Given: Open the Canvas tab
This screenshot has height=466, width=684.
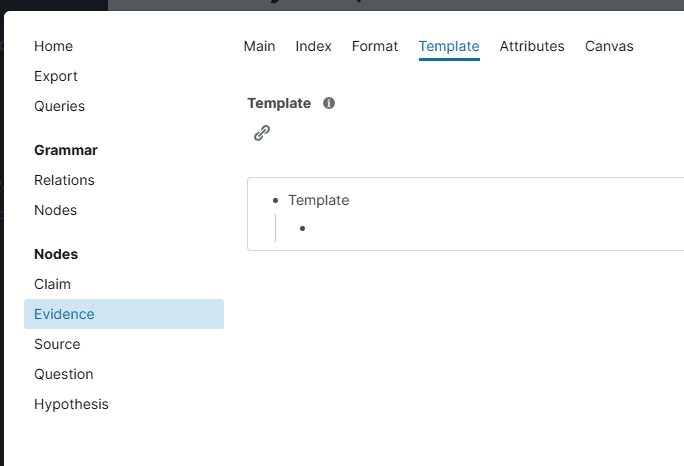Looking at the screenshot, I should (x=609, y=46).
